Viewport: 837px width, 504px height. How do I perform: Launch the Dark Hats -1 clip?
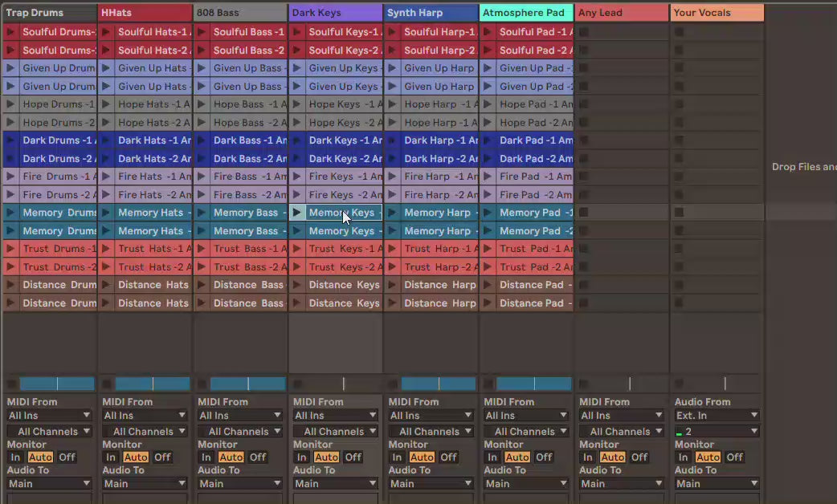pos(105,140)
